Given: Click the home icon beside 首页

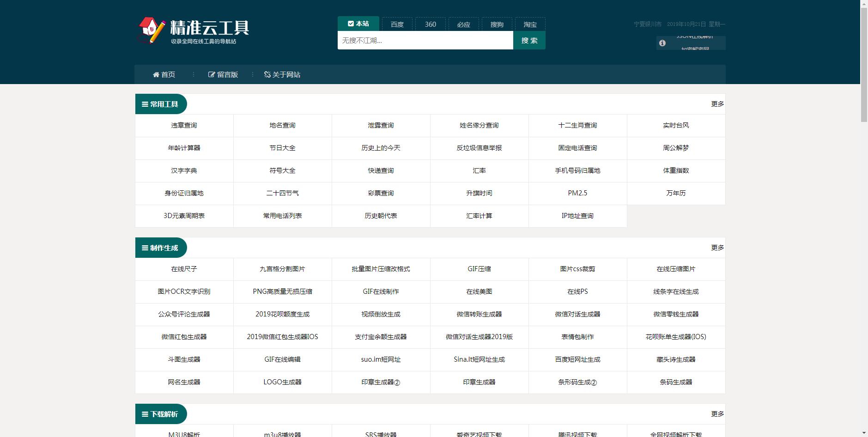Looking at the screenshot, I should tap(156, 74).
